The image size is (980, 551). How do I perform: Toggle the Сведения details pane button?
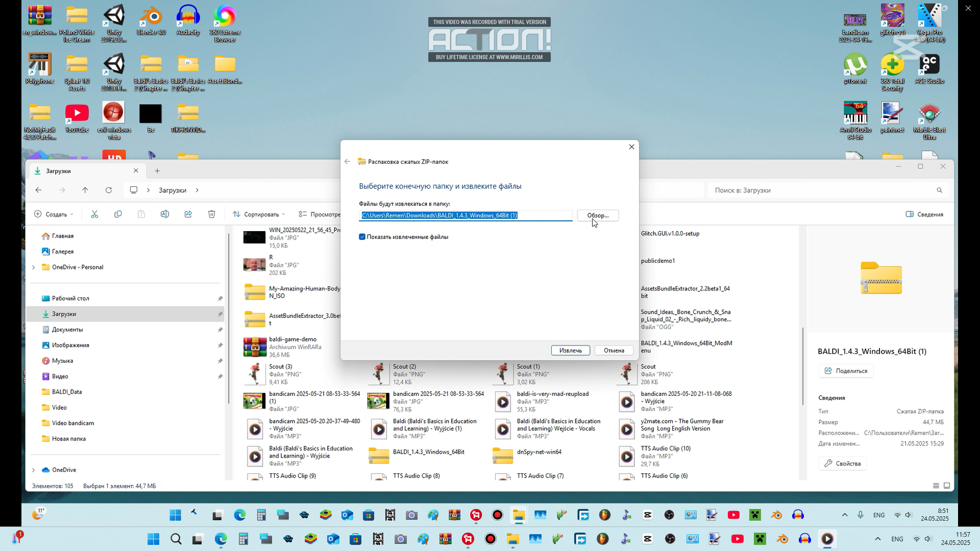pyautogui.click(x=924, y=214)
